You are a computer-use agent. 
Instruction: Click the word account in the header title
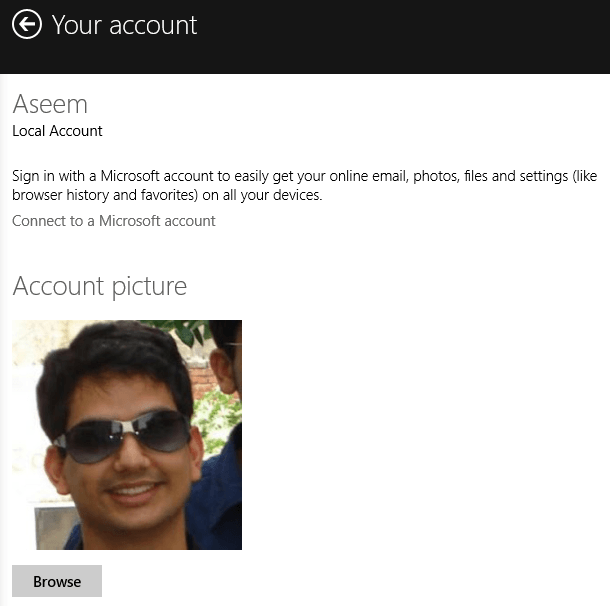click(x=153, y=26)
